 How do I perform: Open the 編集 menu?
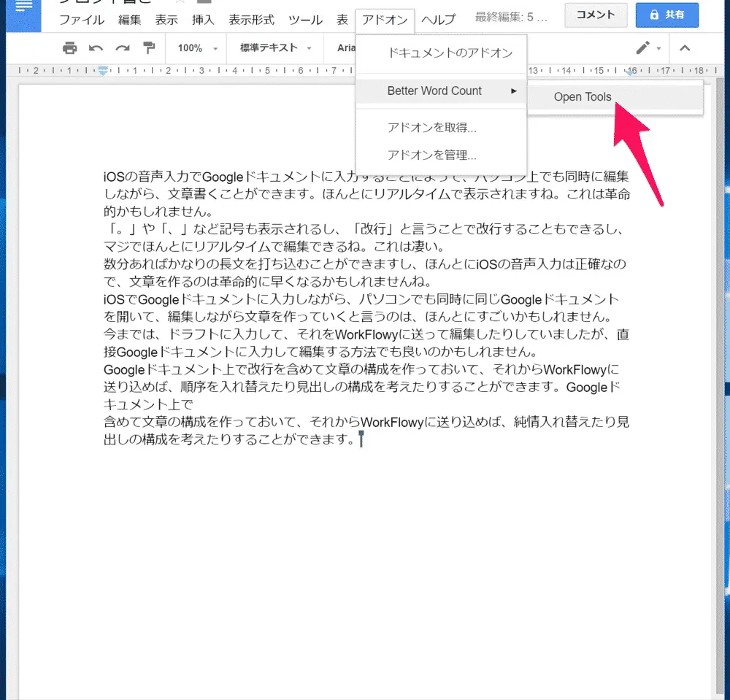pos(129,20)
